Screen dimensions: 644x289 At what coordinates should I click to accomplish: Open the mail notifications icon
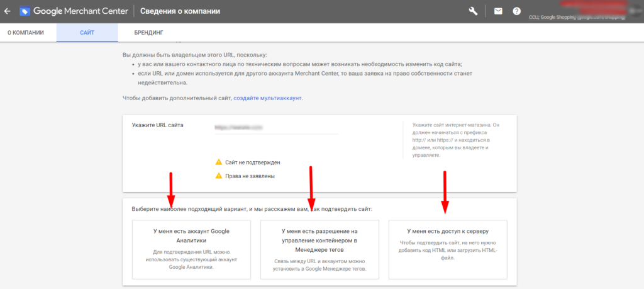498,11
